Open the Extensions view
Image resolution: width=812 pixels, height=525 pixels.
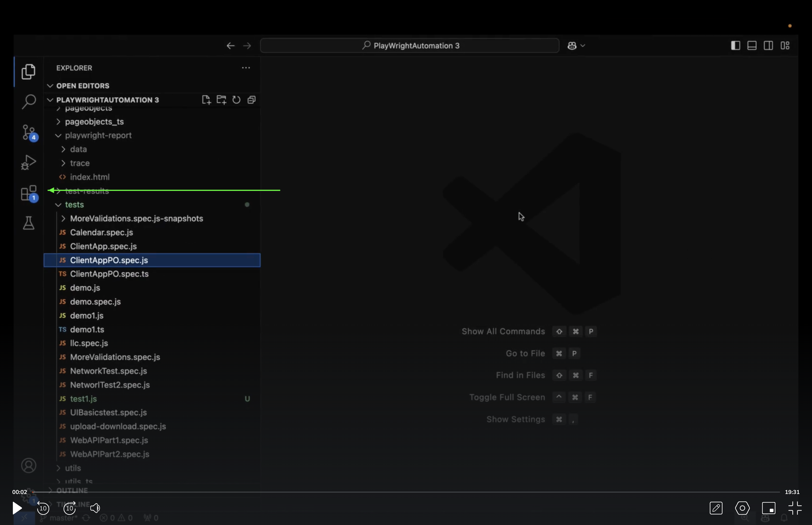pyautogui.click(x=29, y=193)
